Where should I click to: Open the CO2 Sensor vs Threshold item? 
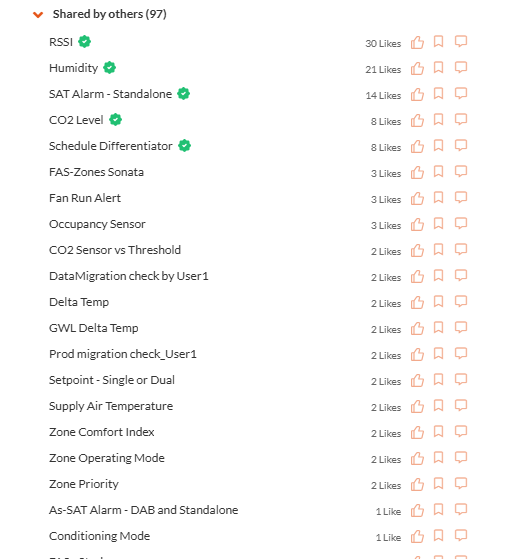[x=115, y=250]
